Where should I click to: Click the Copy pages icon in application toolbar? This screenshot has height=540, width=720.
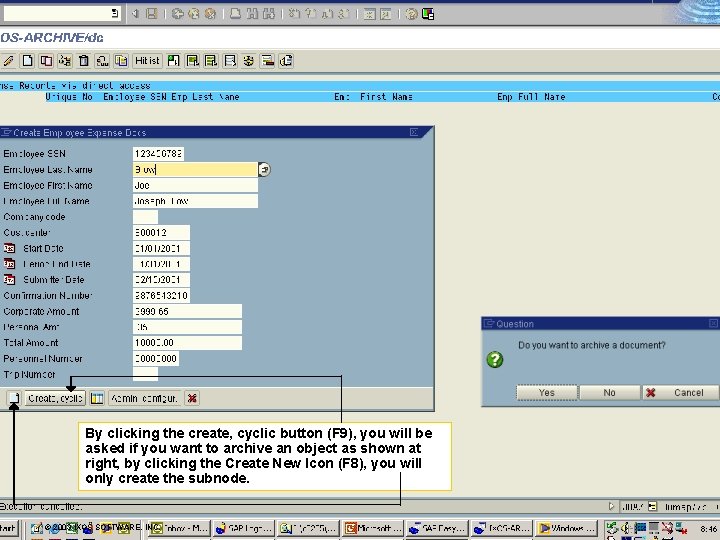click(46, 61)
